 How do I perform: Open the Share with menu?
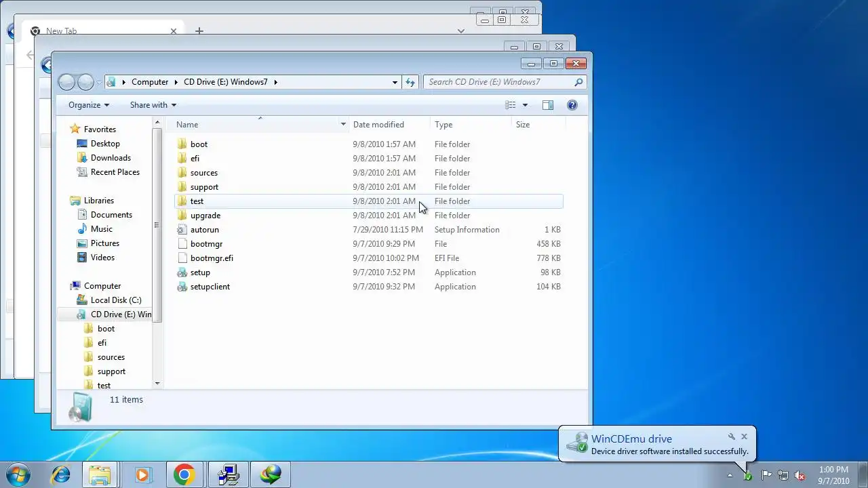153,105
